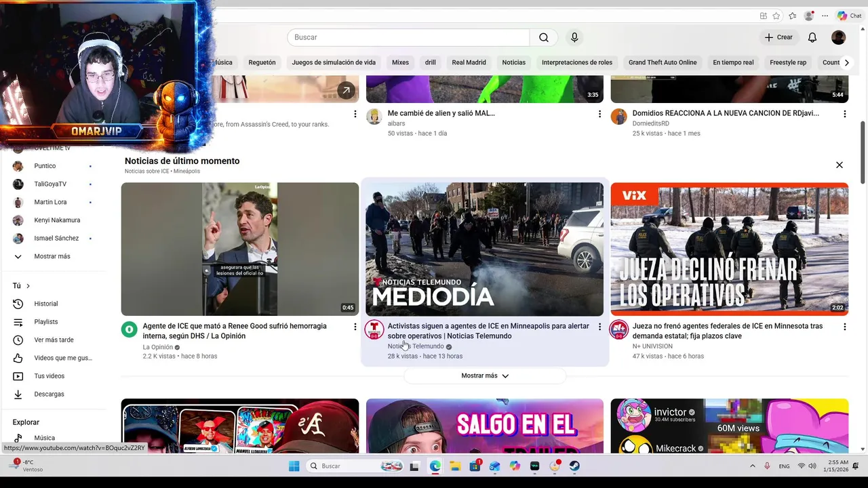Image resolution: width=868 pixels, height=488 pixels.
Task: Open Edge Settings and more menu
Action: 825,16
